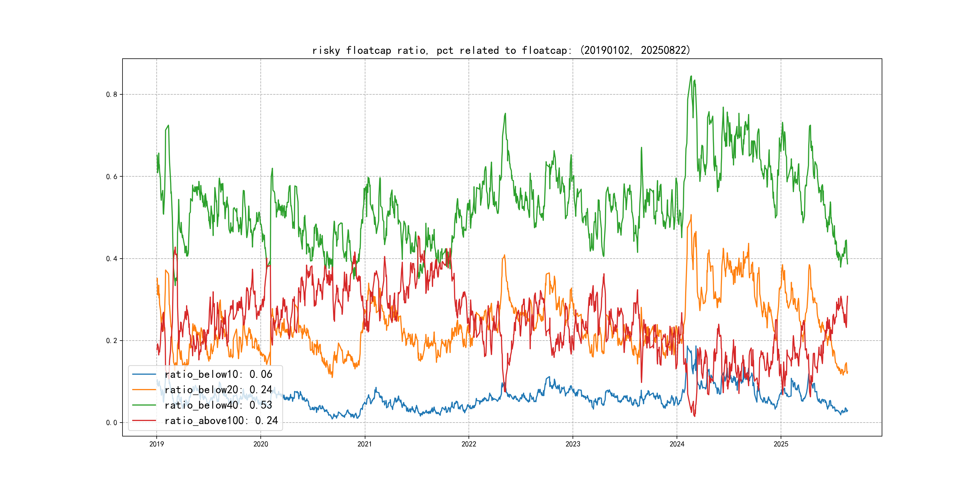980x490 pixels.
Task: Click the 2021 x-axis tick label
Action: point(365,444)
